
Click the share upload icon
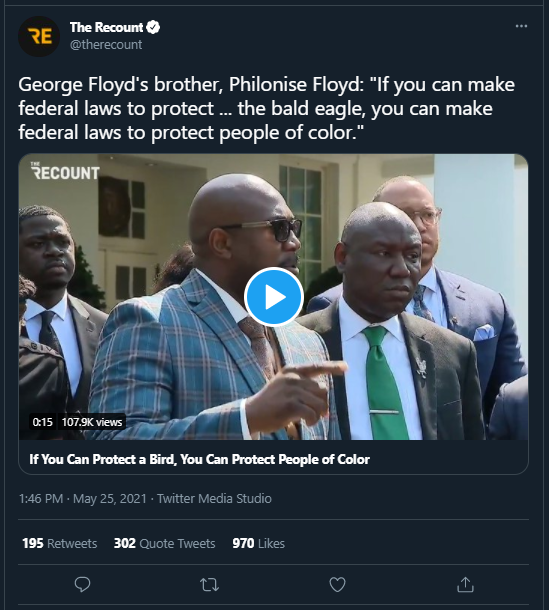(465, 584)
